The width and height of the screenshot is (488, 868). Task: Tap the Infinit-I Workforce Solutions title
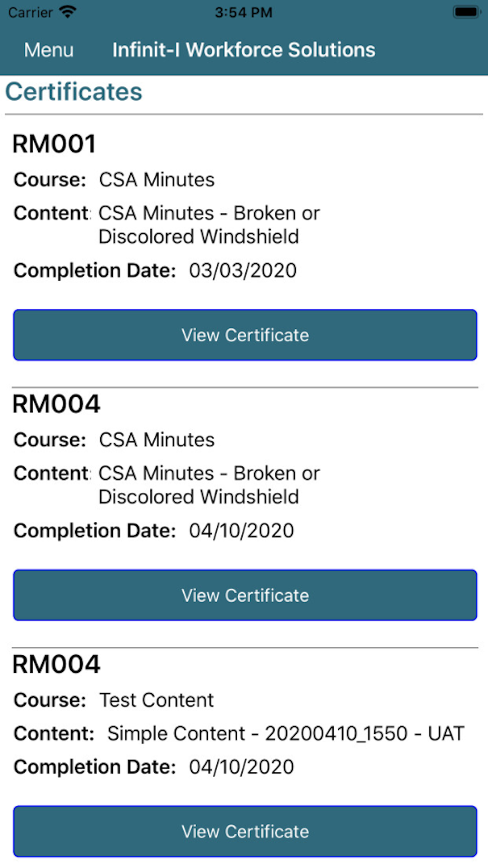pos(244,50)
